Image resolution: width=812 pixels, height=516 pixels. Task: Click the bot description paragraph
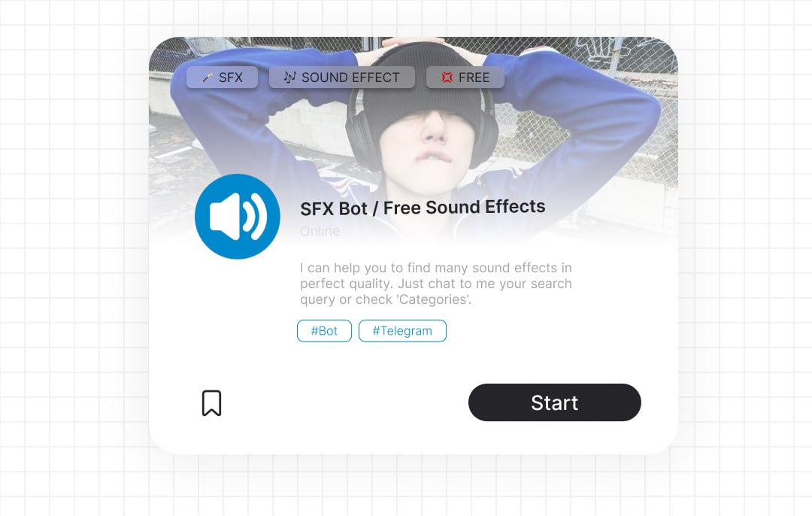pyautogui.click(x=436, y=284)
